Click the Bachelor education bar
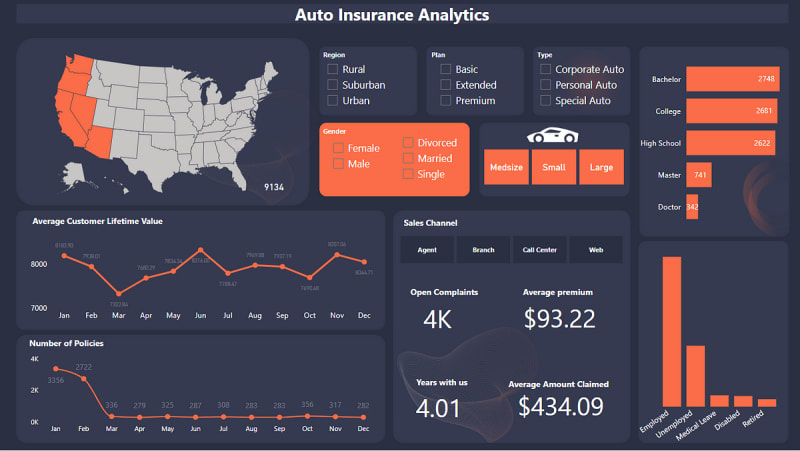The height and width of the screenshot is (451, 800). click(x=732, y=79)
